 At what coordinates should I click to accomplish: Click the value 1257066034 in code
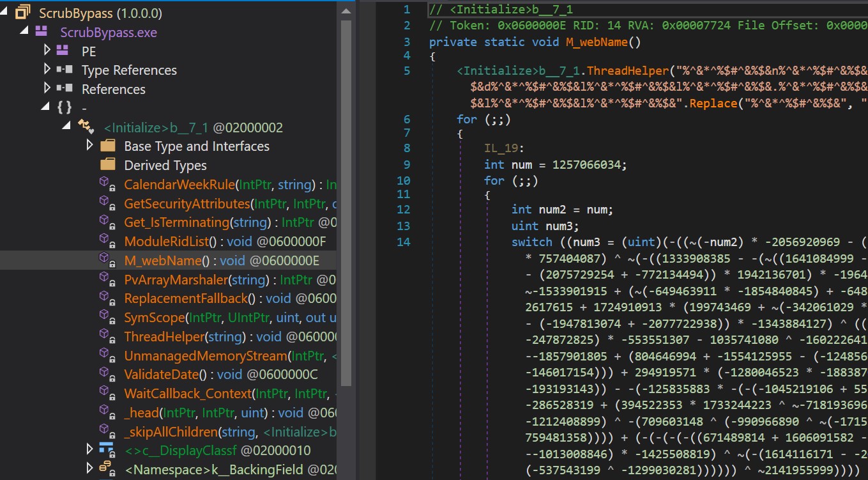click(587, 164)
